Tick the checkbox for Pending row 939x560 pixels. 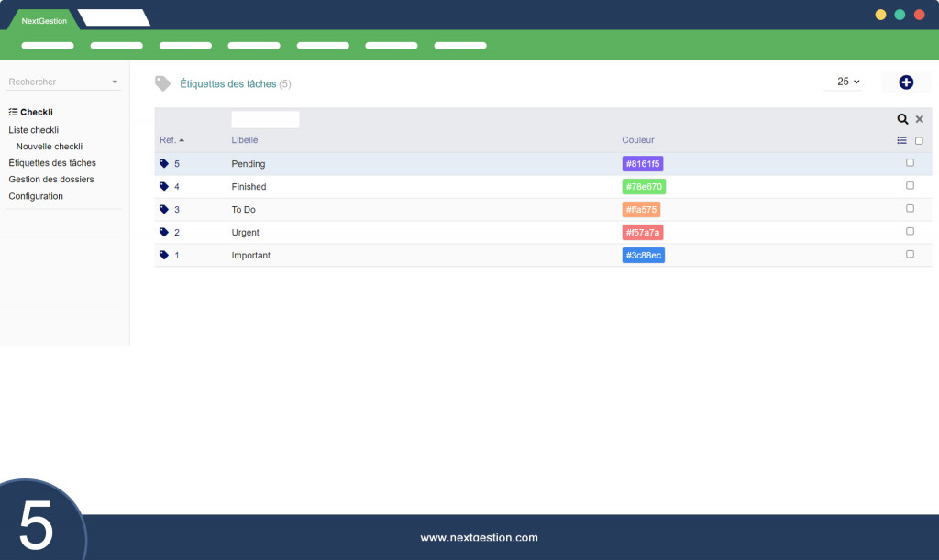910,163
